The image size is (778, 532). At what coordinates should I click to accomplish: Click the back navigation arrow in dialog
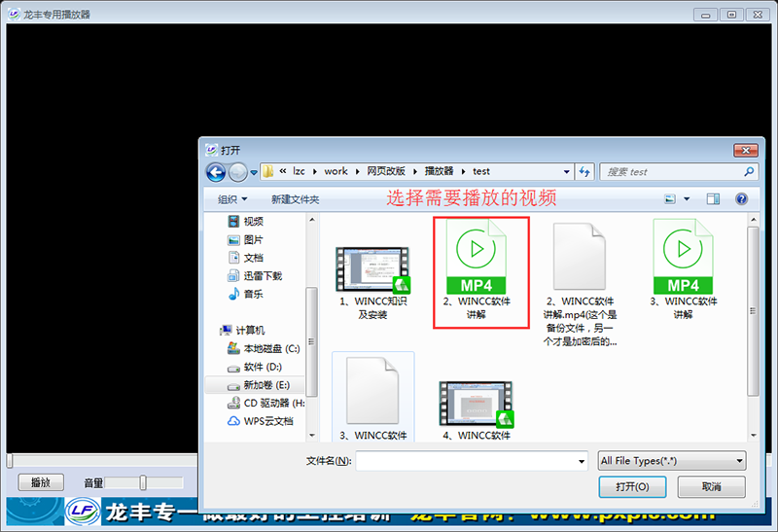(216, 172)
